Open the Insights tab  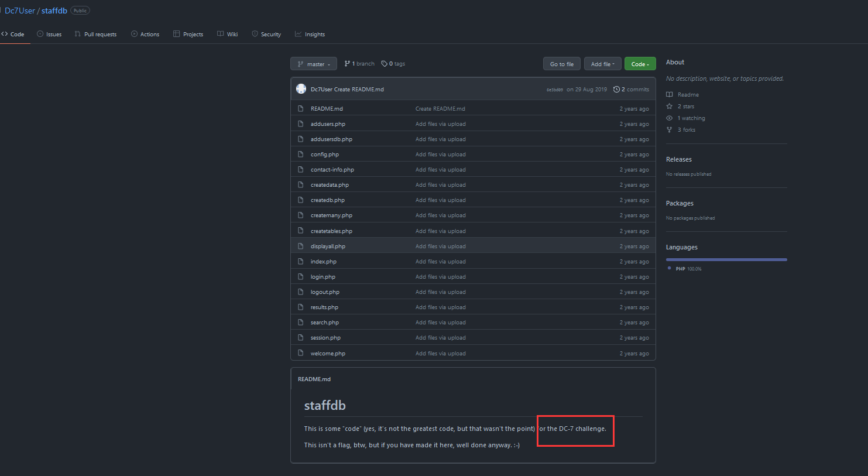[310, 35]
